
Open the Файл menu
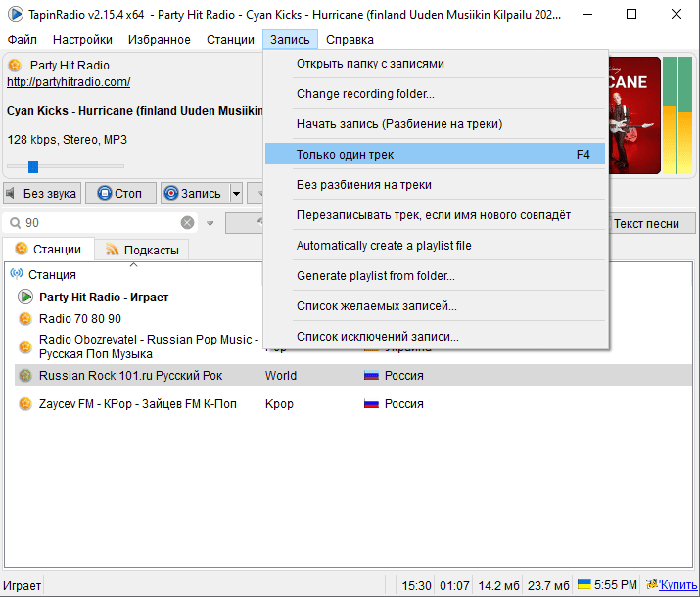pos(22,40)
